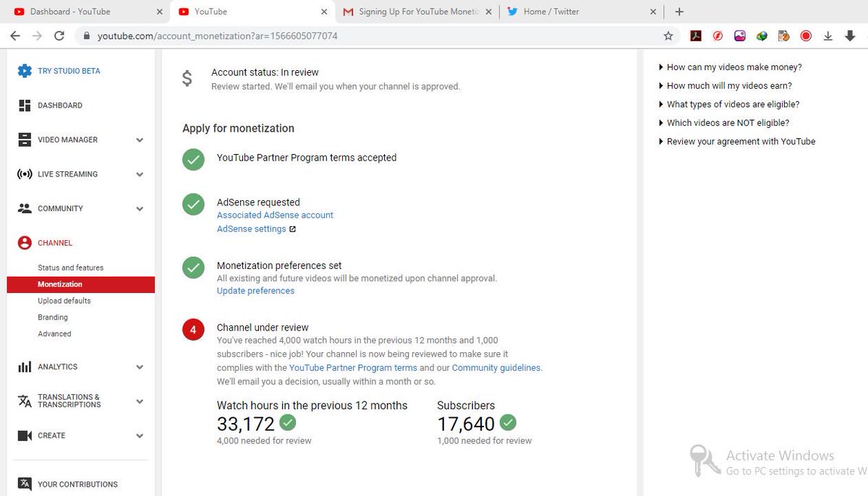
Task: Click the site lock icon in address bar
Action: coord(87,35)
